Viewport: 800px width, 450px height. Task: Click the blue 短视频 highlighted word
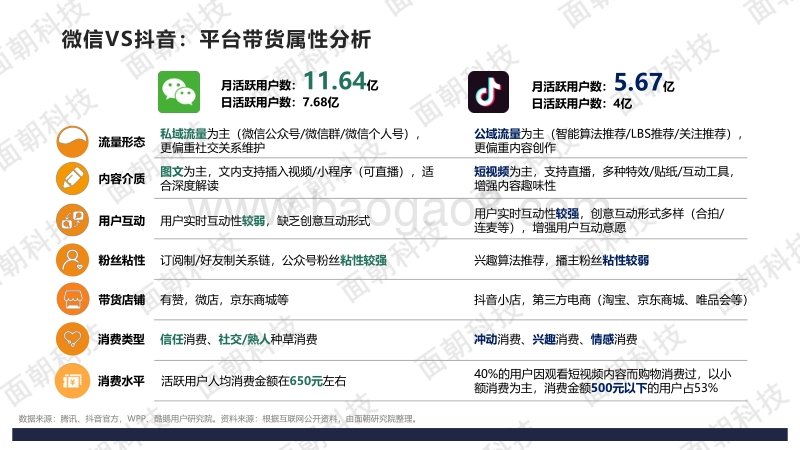(x=491, y=171)
